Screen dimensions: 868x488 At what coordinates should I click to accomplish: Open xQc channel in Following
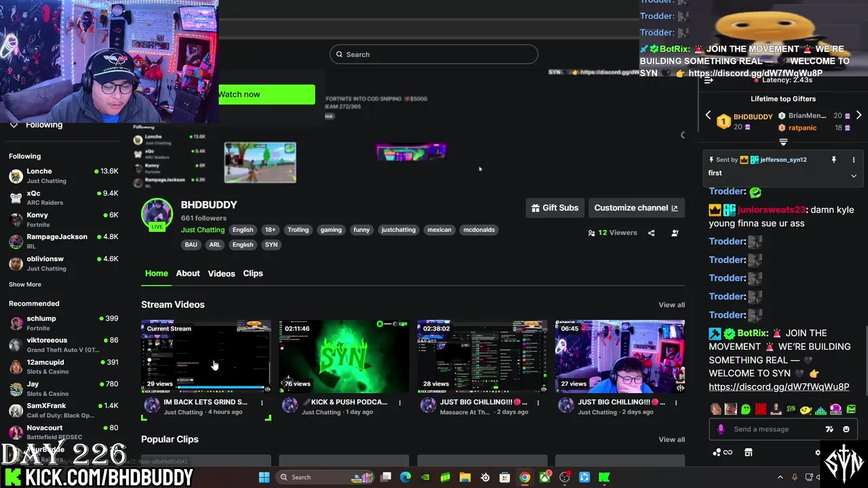click(64, 197)
